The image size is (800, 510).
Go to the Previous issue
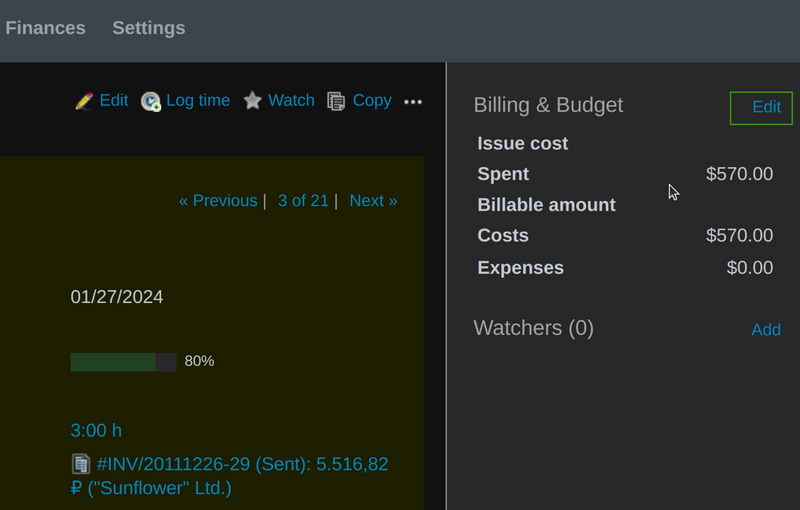pos(218,201)
